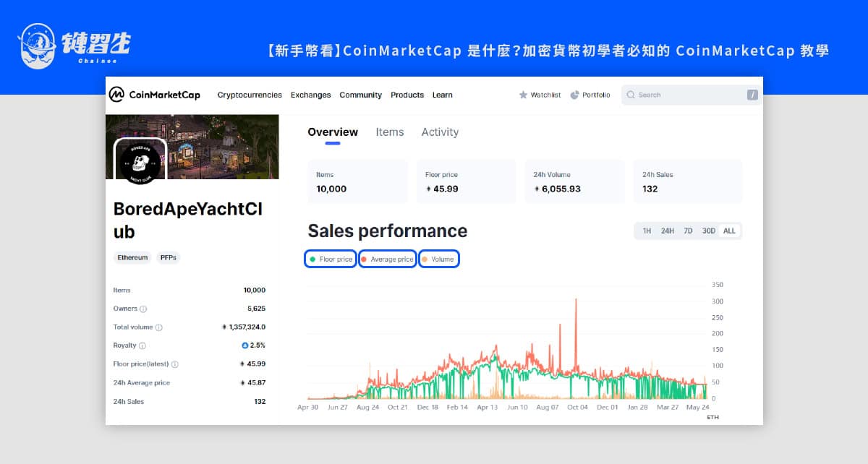The height and width of the screenshot is (464, 868).
Task: Select the 24H time range
Action: [x=668, y=231]
